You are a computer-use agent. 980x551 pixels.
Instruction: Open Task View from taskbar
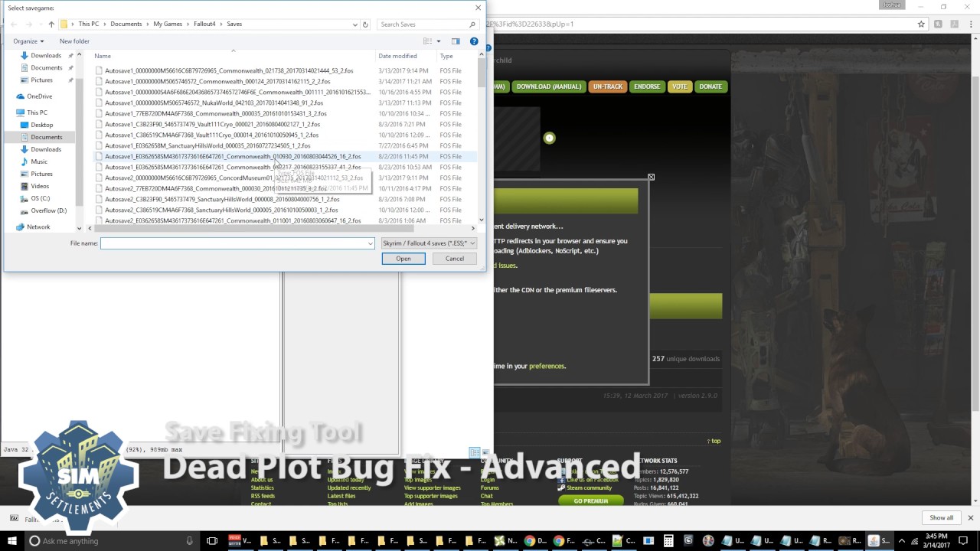[x=212, y=540]
